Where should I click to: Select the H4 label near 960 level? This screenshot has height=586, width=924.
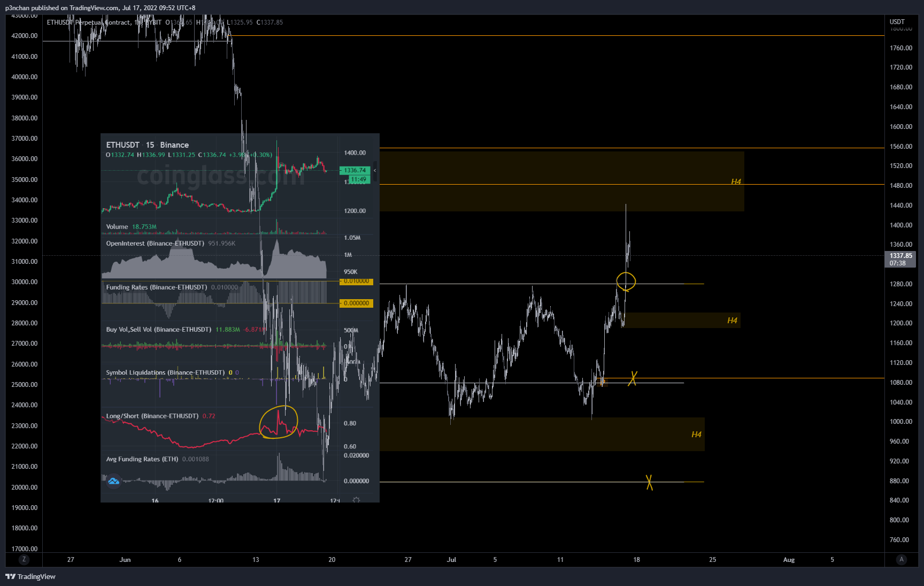696,435
